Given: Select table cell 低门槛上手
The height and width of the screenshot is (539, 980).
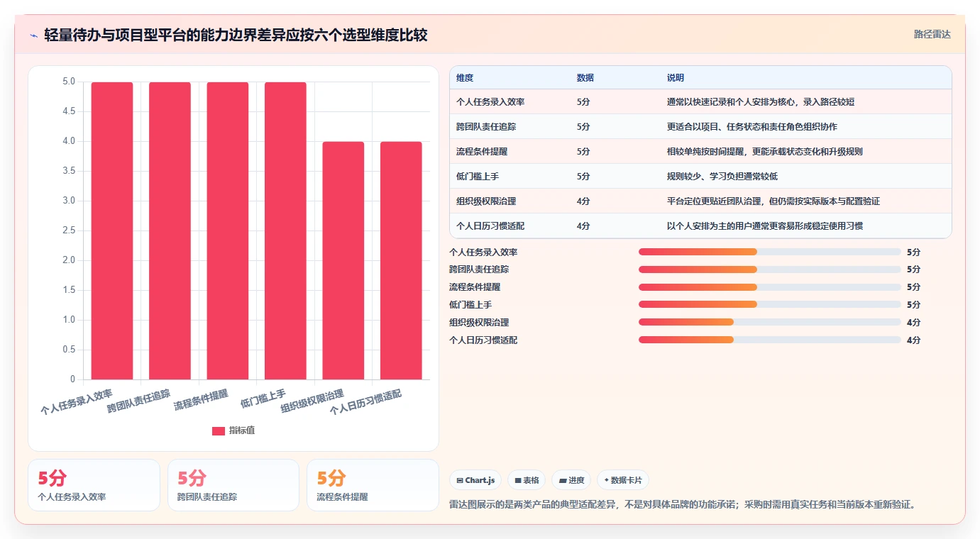Looking at the screenshot, I should coord(478,177).
